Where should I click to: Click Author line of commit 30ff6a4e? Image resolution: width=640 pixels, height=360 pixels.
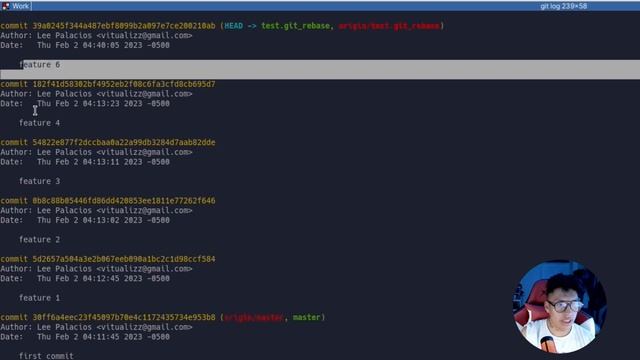[96, 327]
